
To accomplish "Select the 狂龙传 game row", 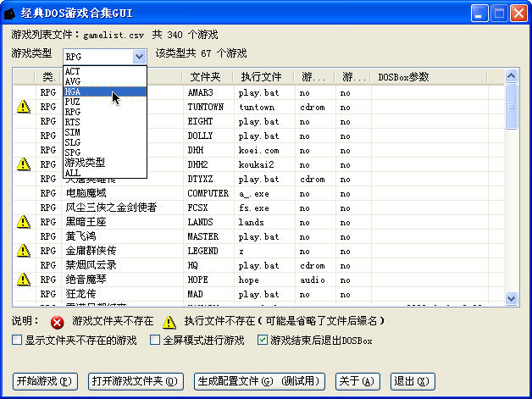I will pyautogui.click(x=258, y=294).
